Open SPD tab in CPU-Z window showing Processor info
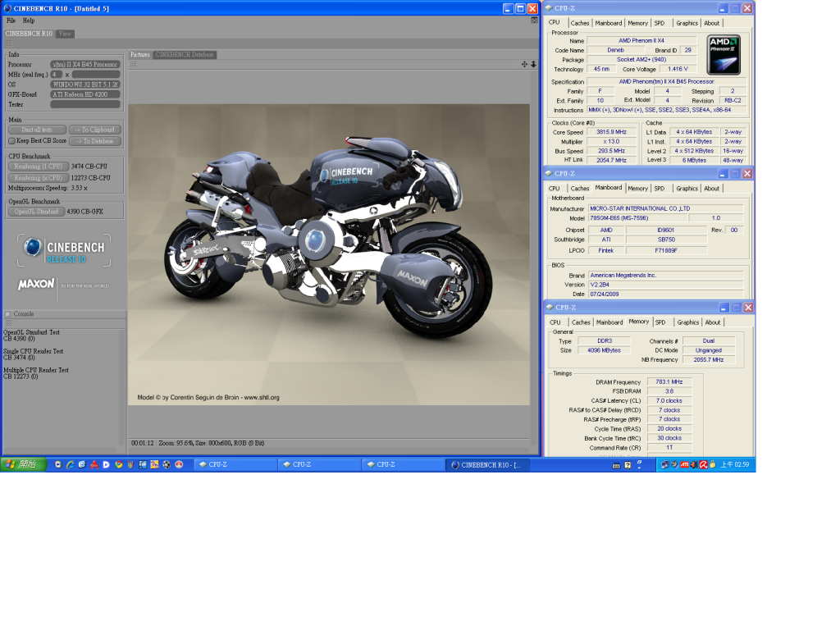The width and height of the screenshot is (840, 630). click(x=660, y=23)
